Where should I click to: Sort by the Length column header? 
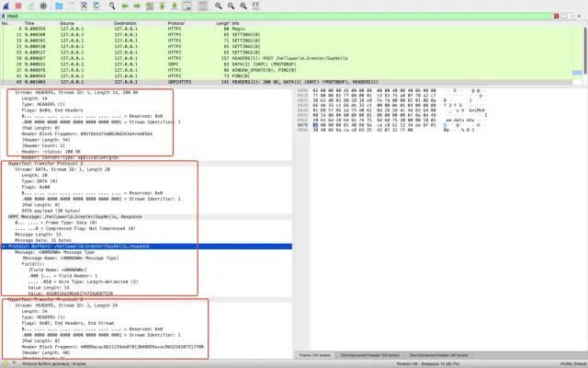[x=222, y=23]
